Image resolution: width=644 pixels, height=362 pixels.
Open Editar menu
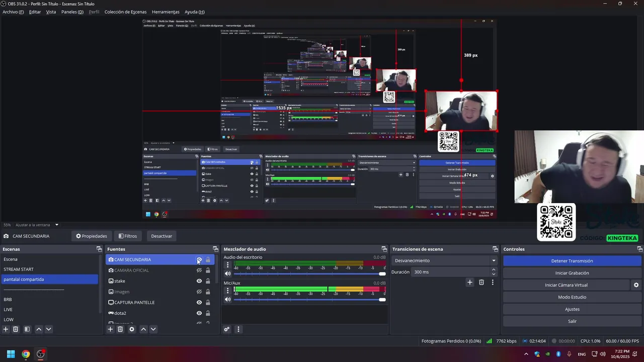(35, 12)
